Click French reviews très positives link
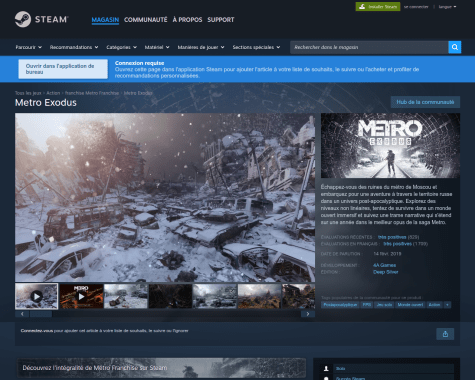475x380 pixels. tap(397, 244)
